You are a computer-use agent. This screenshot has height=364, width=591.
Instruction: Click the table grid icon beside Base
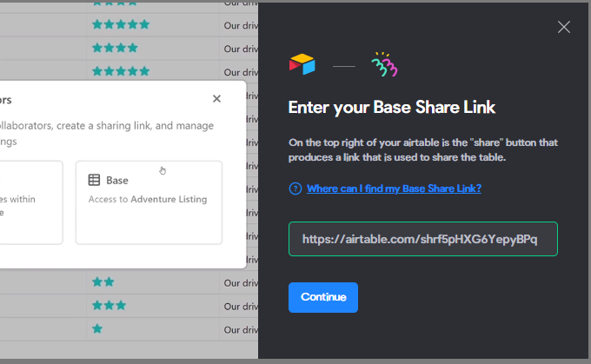click(94, 180)
